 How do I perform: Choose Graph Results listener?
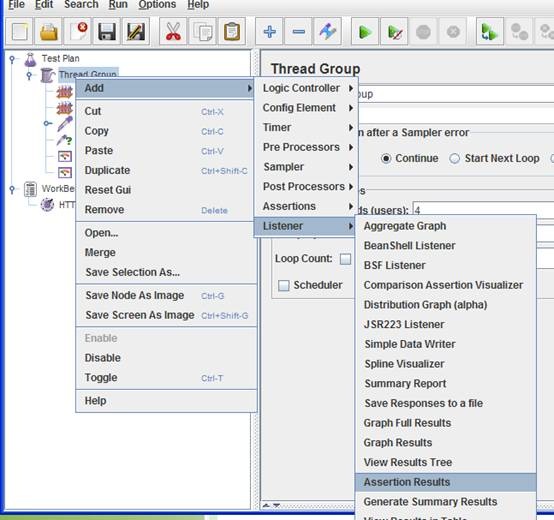[446, 443]
